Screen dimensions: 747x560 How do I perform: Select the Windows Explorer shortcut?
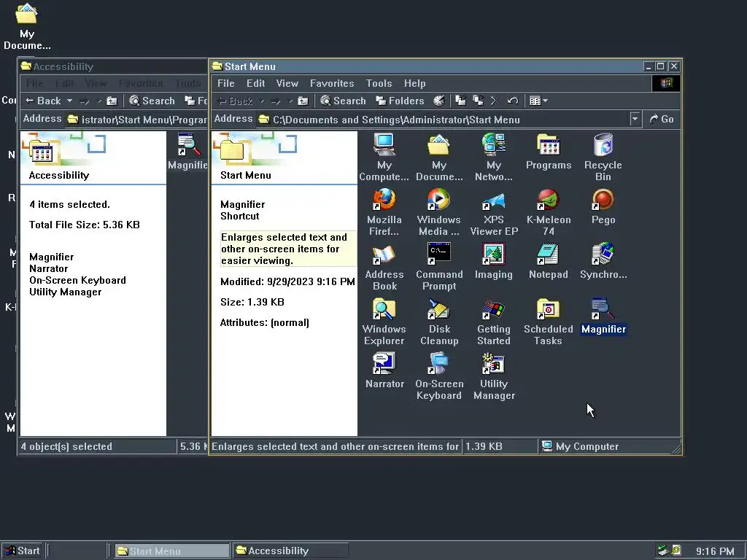click(384, 321)
